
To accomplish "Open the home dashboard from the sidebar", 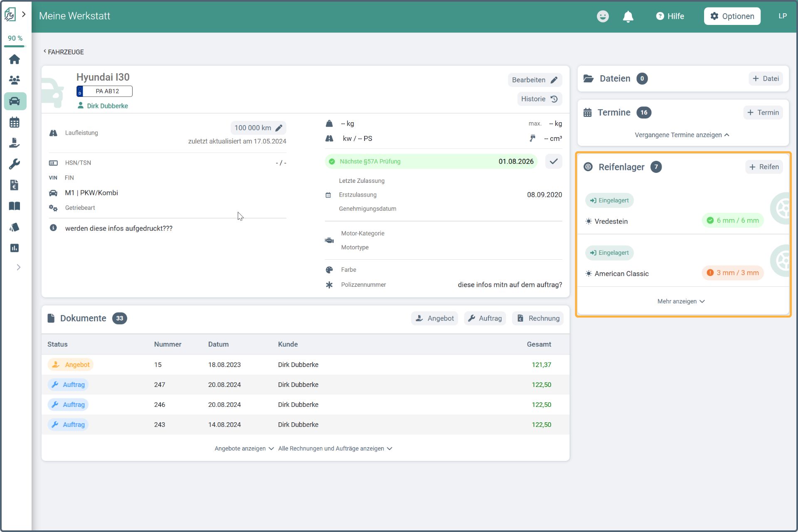I will point(15,59).
